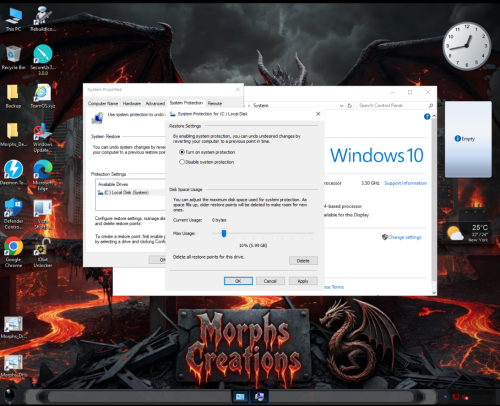Launch Microsoft Edge from desktop
The height and width of the screenshot is (406, 500).
pos(43,175)
